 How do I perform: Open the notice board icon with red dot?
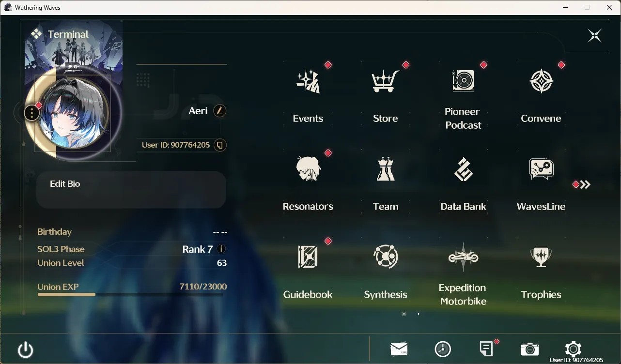tap(486, 349)
